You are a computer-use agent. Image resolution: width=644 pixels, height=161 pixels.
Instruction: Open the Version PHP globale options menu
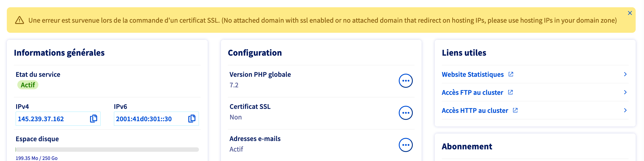[x=405, y=81]
